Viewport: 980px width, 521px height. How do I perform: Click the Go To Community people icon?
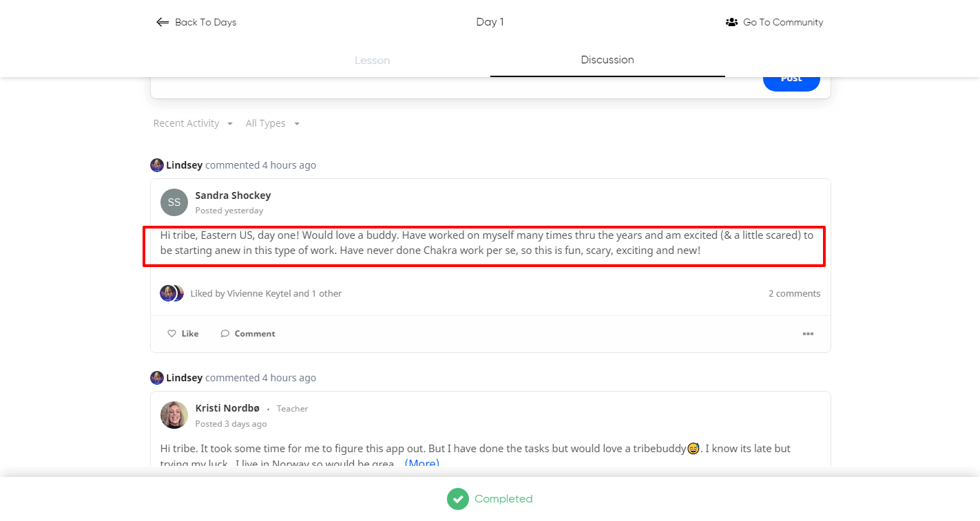pos(731,22)
